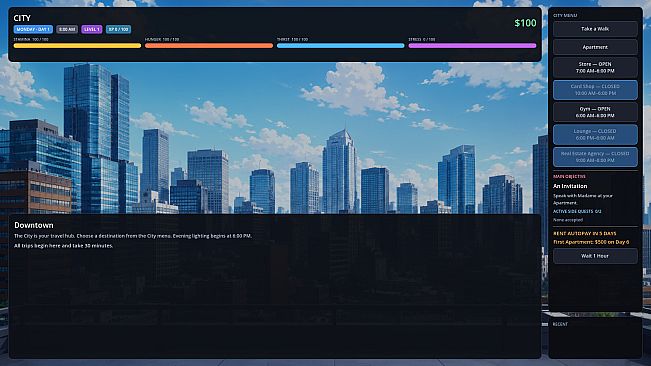Click the purple Stress bar
This screenshot has height=366, width=651.
pos(472,46)
